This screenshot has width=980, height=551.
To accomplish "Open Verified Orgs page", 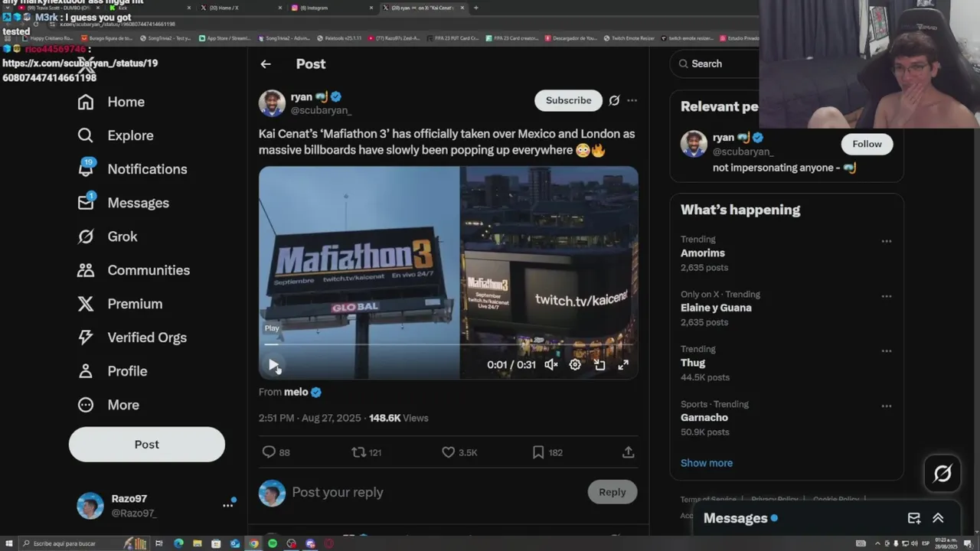I will [x=132, y=337].
